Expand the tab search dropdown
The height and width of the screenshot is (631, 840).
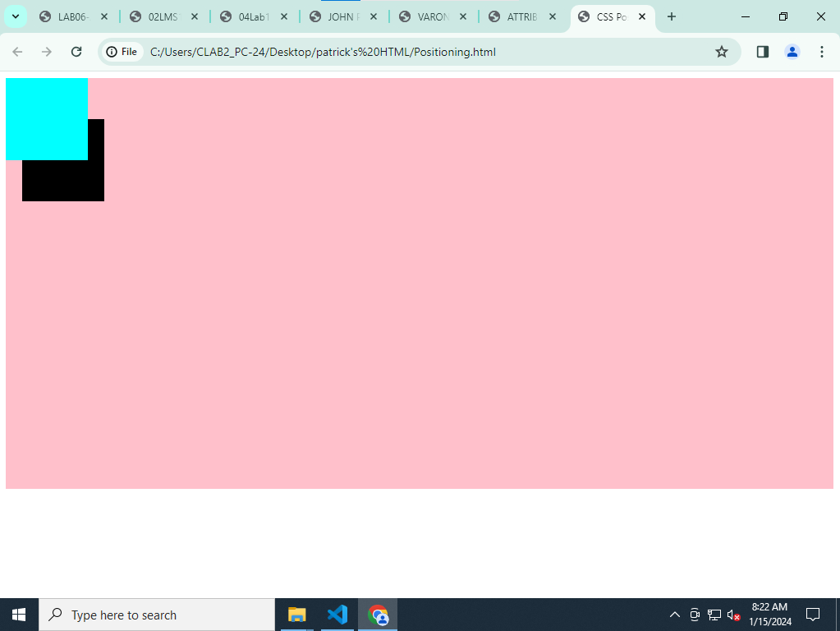point(15,16)
